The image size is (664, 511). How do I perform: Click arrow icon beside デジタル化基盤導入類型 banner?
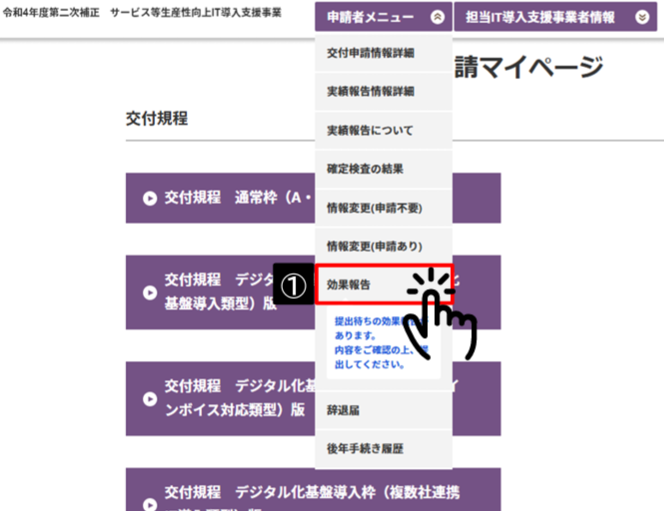click(x=150, y=293)
